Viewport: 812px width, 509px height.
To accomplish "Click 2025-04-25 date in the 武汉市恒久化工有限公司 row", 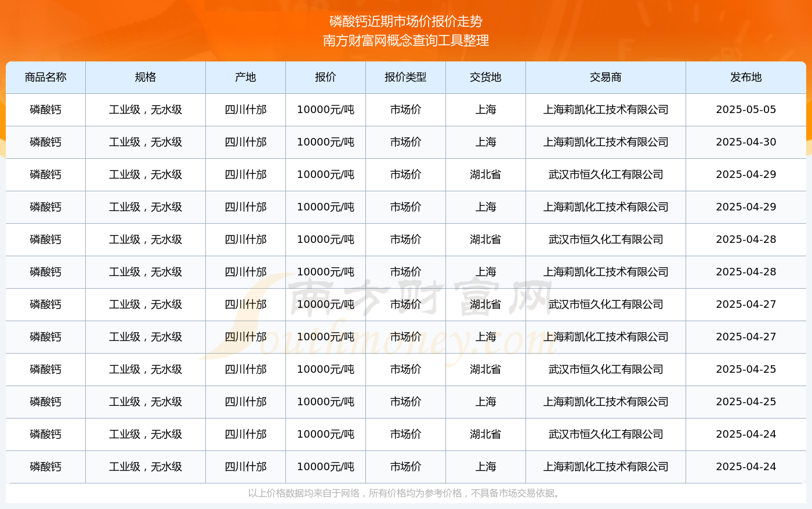I will click(746, 369).
